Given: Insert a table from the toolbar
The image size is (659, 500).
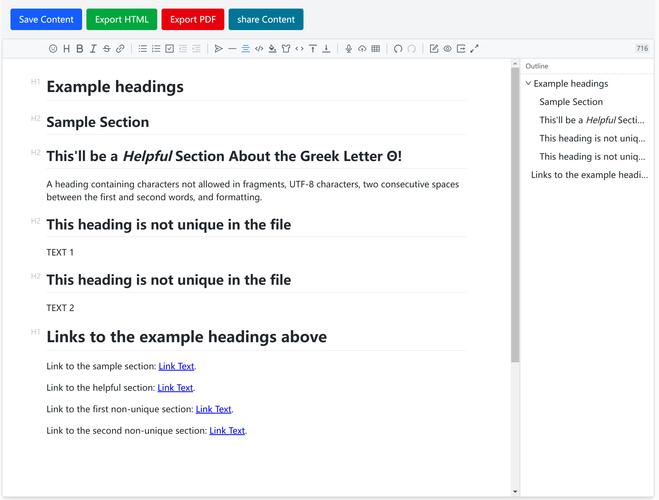Looking at the screenshot, I should [375, 48].
